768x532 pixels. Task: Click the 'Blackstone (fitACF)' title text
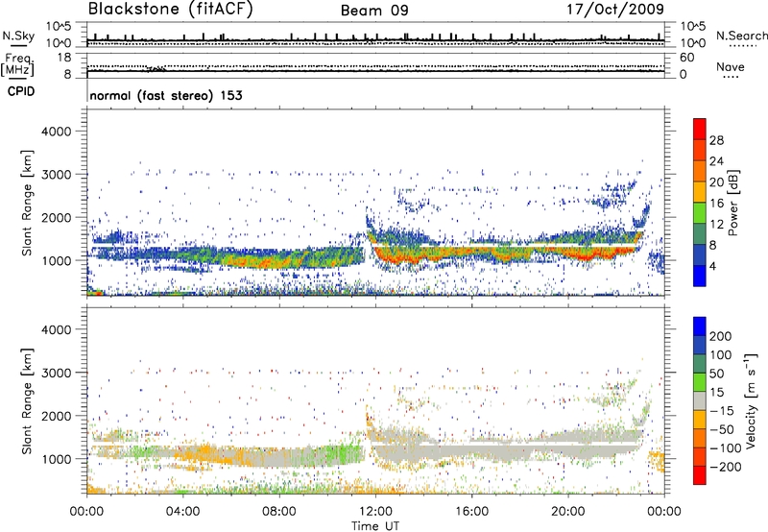pos(171,10)
